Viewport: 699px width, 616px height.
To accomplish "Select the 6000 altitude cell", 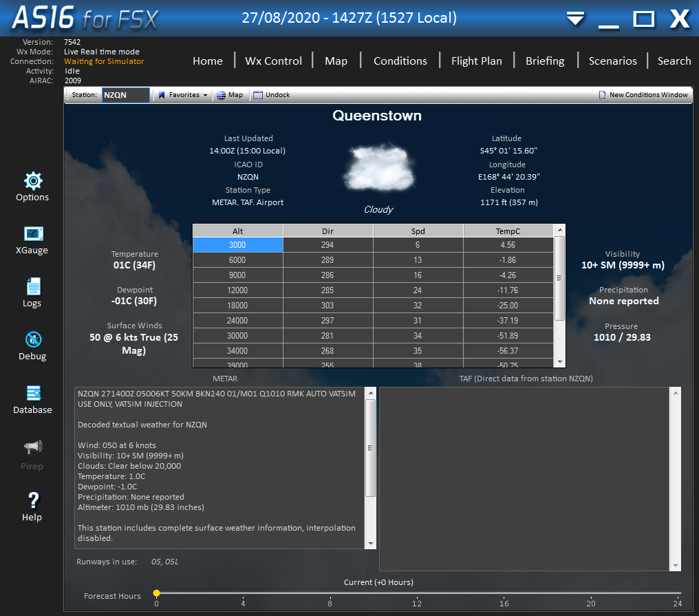I will point(237,260).
